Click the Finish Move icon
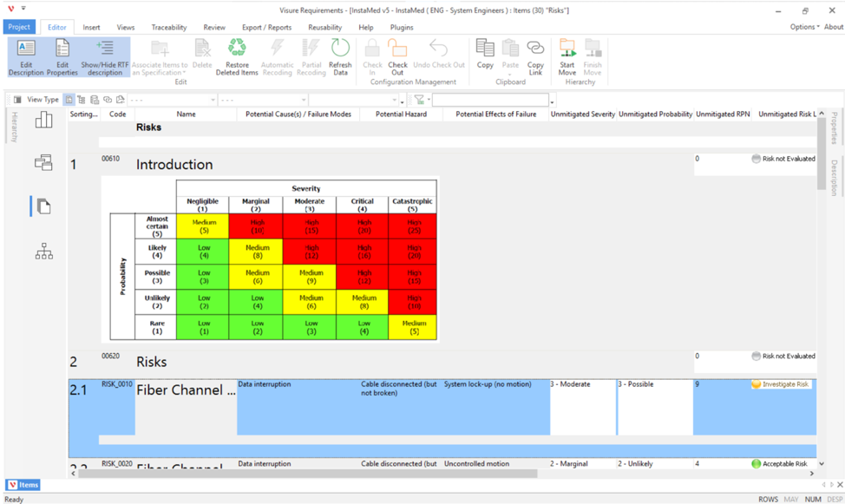 tap(593, 48)
